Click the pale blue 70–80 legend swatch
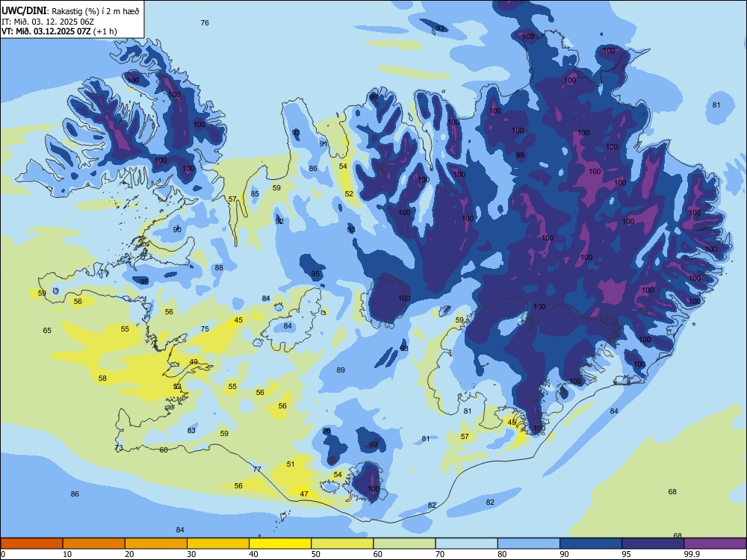This screenshot has width=747, height=560. pyautogui.click(x=467, y=544)
